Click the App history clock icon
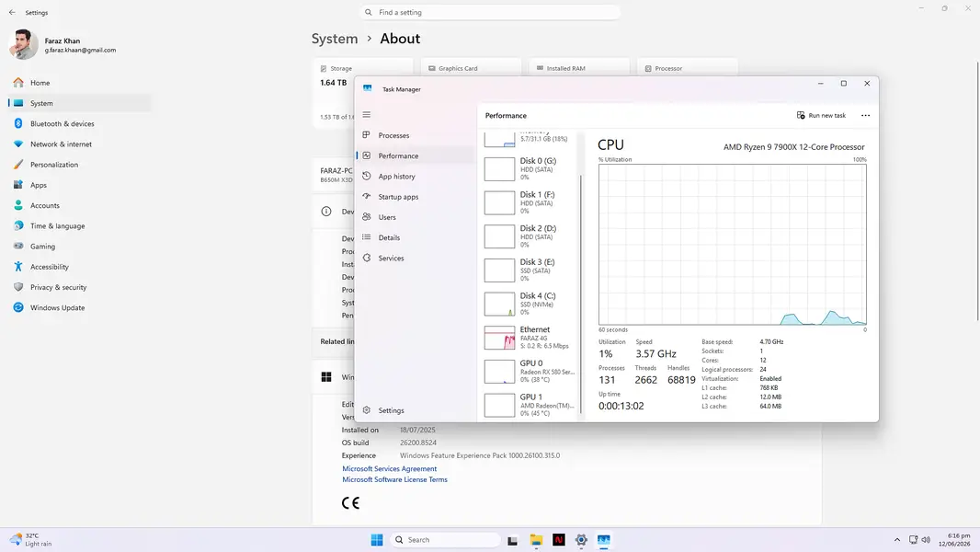 pos(366,177)
